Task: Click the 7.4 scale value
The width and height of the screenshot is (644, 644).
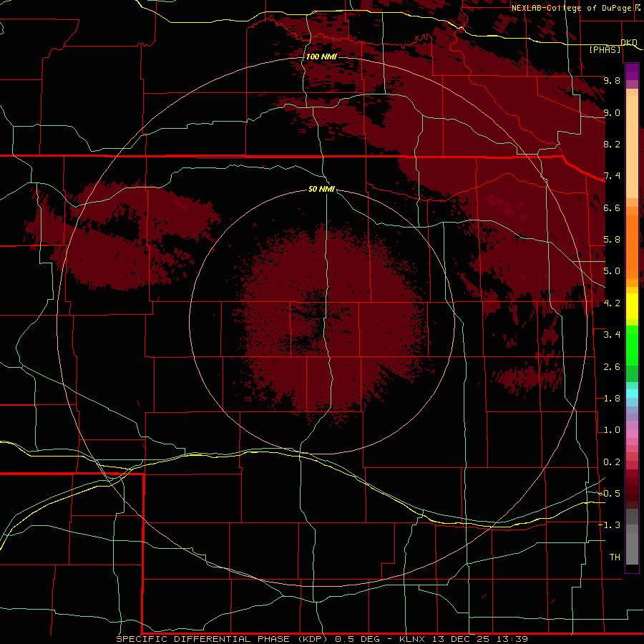Action: pos(612,176)
